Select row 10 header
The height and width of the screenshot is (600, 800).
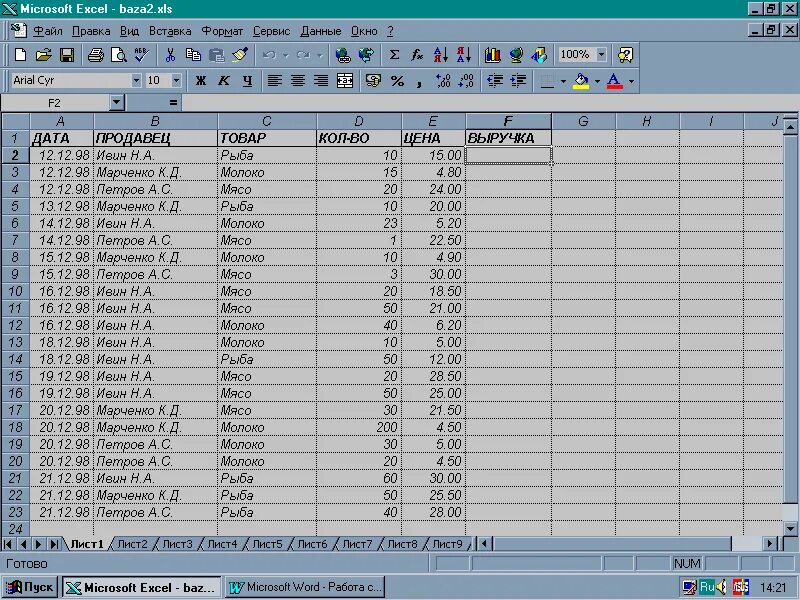point(15,291)
